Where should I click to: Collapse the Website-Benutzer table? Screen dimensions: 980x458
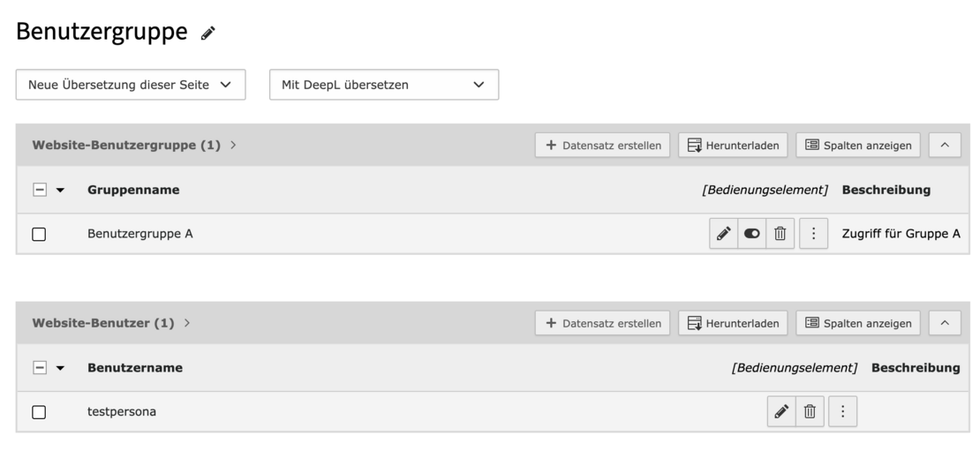click(944, 323)
